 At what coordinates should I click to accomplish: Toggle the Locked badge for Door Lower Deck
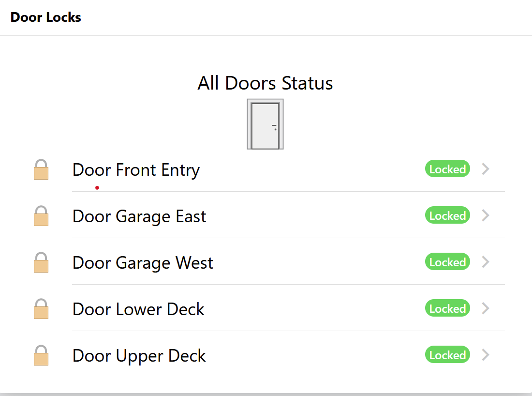coord(447,308)
